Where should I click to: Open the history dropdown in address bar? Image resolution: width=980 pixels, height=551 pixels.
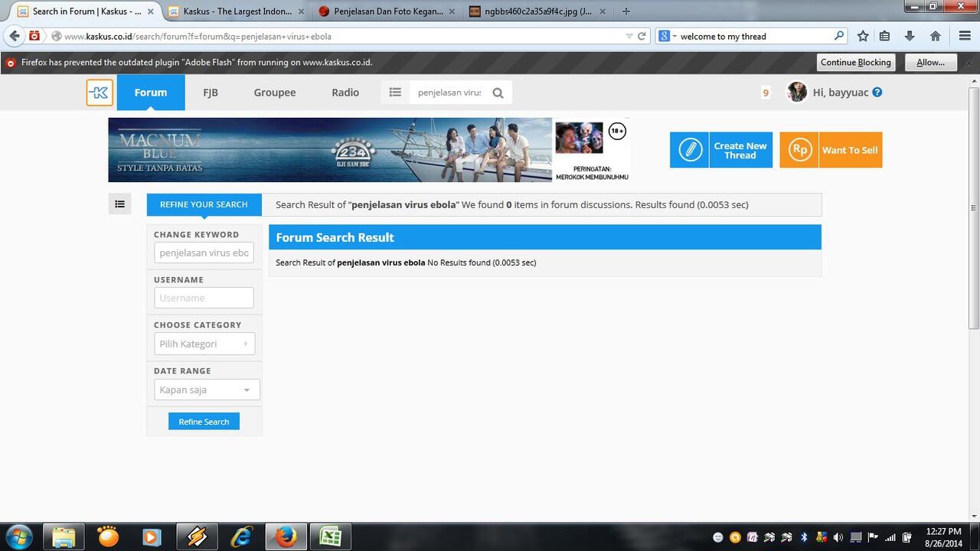click(629, 36)
